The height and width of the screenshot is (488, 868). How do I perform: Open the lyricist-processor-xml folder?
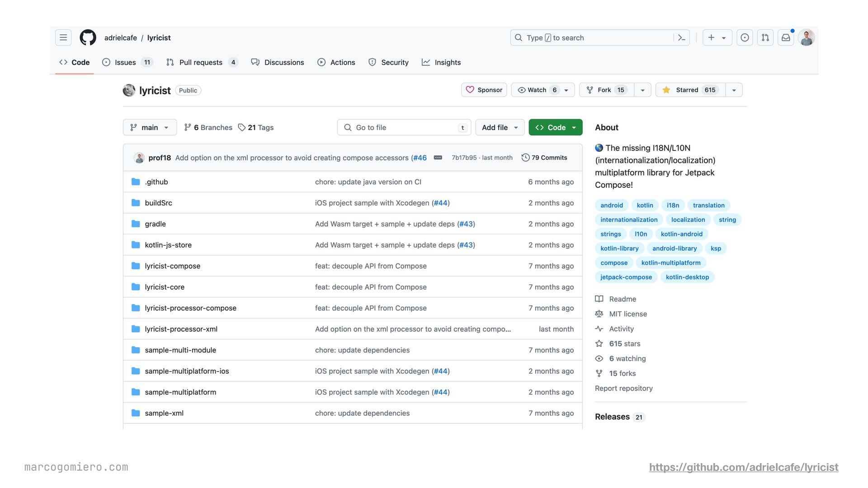(181, 329)
